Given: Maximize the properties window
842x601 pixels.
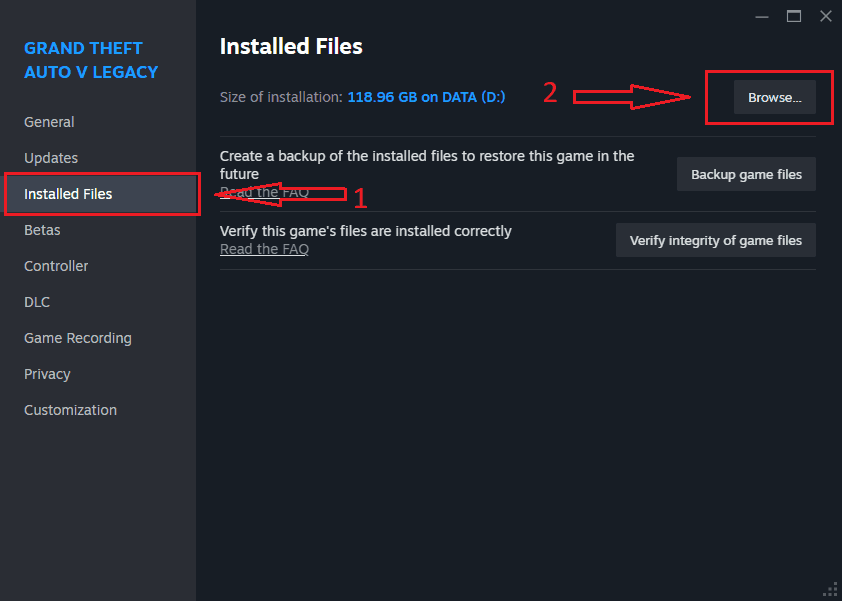Looking at the screenshot, I should coord(794,16).
